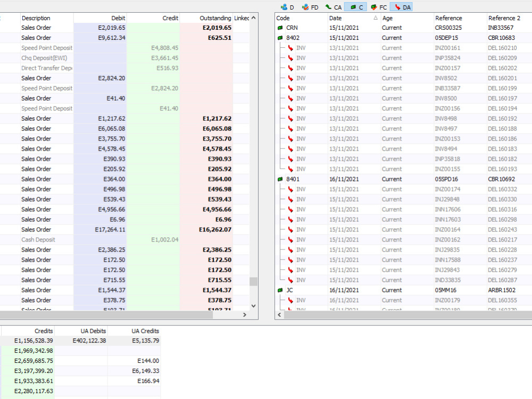Click the red icon for invoice INZ00174

click(290, 189)
